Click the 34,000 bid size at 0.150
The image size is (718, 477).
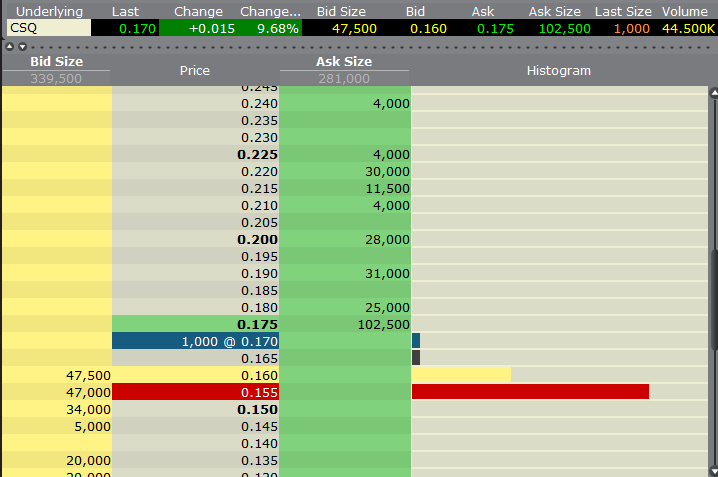(56, 409)
